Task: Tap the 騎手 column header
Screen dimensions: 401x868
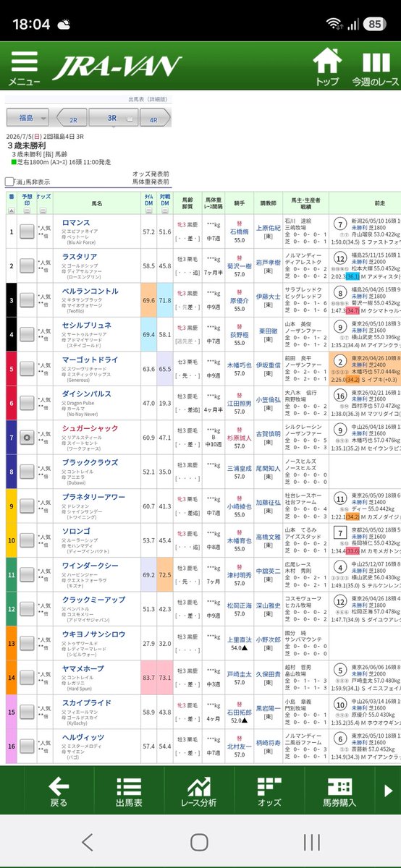Action: click(x=239, y=202)
